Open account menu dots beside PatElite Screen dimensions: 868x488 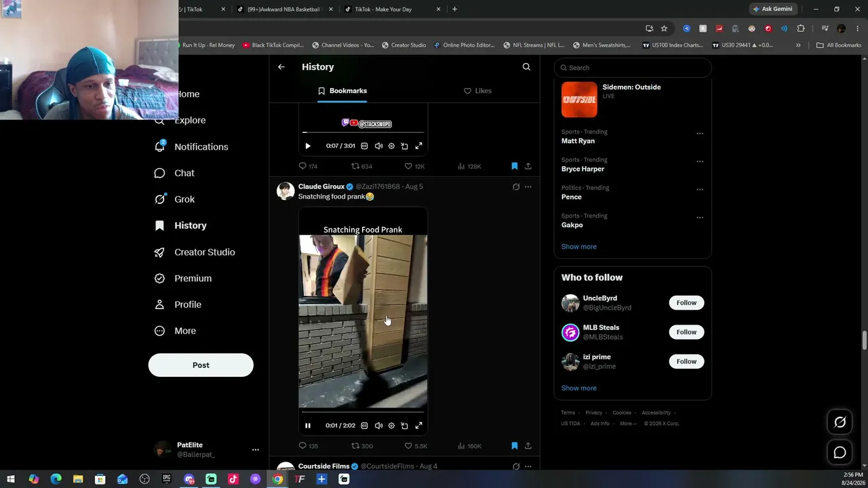click(x=256, y=450)
